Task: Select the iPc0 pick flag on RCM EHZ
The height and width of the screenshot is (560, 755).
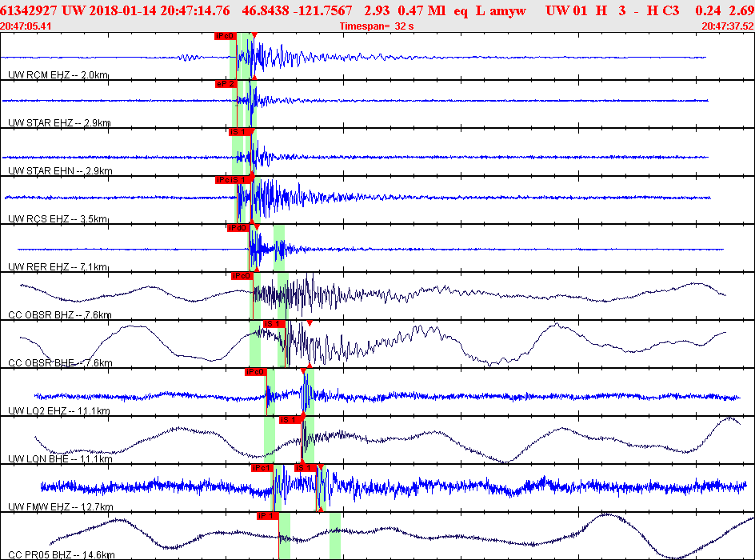Action: (x=225, y=36)
